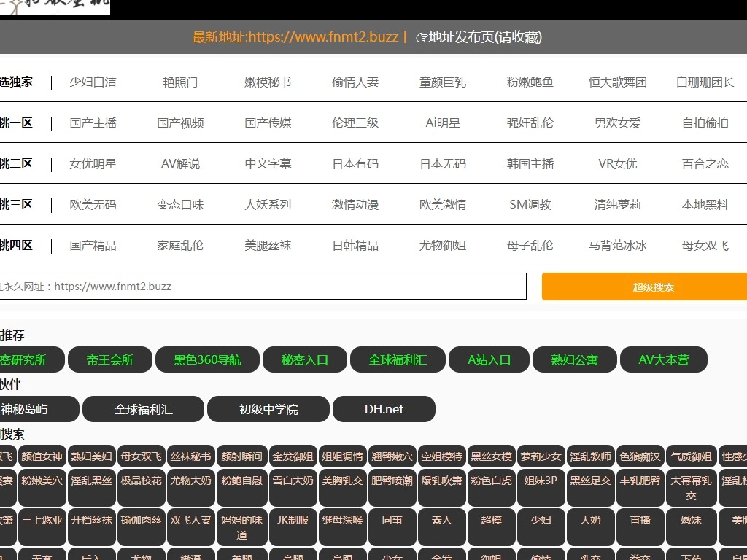Go to the 国产传媒 category
Viewport: 747px width, 560px height.
(268, 123)
